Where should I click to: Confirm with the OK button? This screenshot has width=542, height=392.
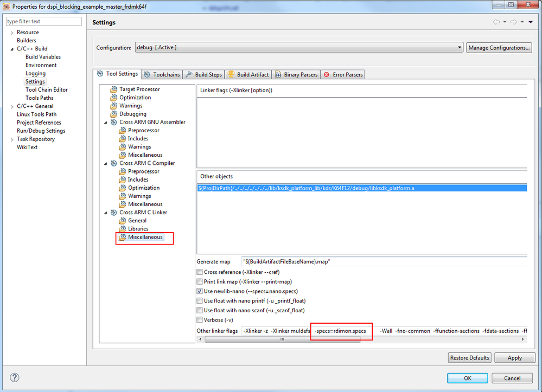(467, 378)
